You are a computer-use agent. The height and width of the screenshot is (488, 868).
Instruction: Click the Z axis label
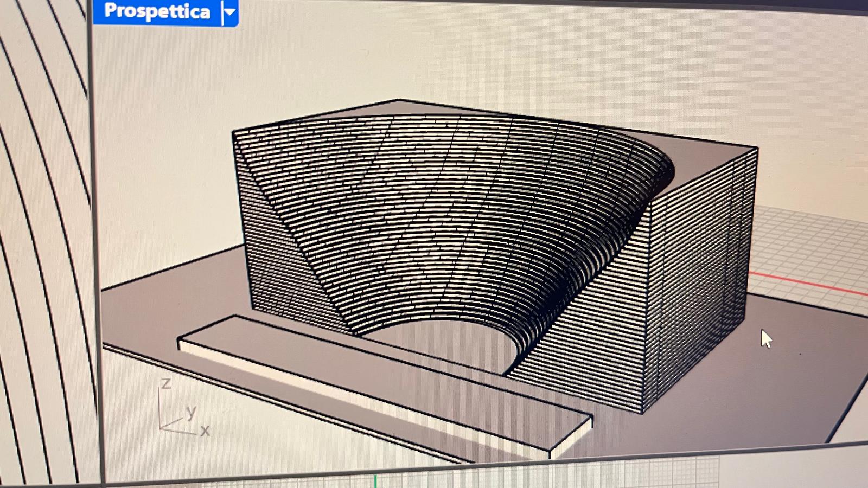pyautogui.click(x=166, y=384)
